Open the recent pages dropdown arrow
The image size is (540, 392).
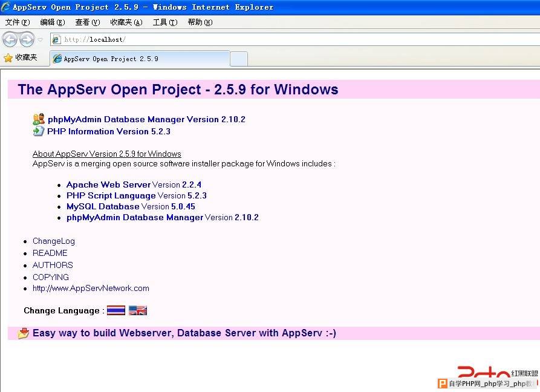(41, 39)
